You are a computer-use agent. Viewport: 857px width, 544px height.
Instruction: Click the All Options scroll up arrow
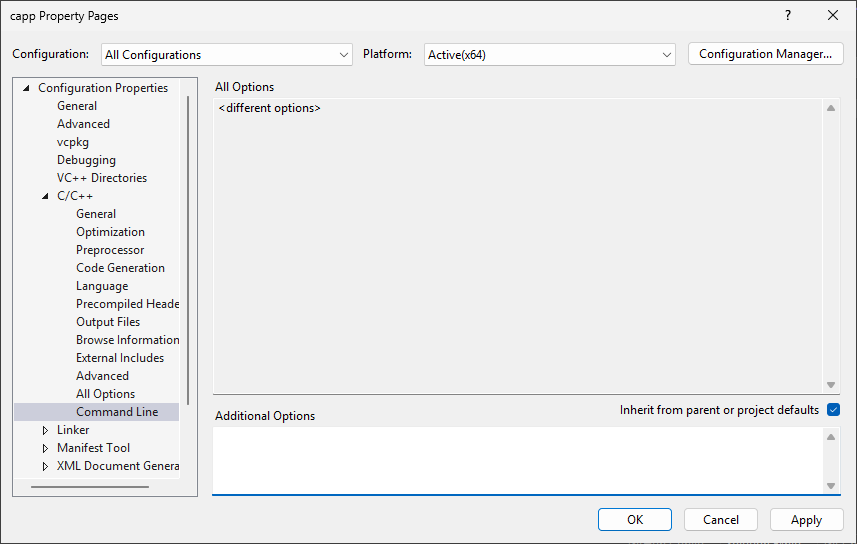coord(831,108)
